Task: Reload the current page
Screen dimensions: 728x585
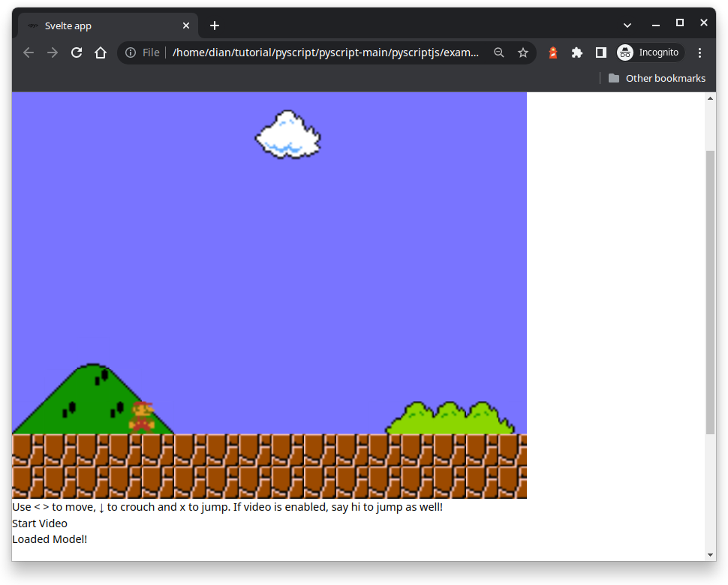Action: 77,52
